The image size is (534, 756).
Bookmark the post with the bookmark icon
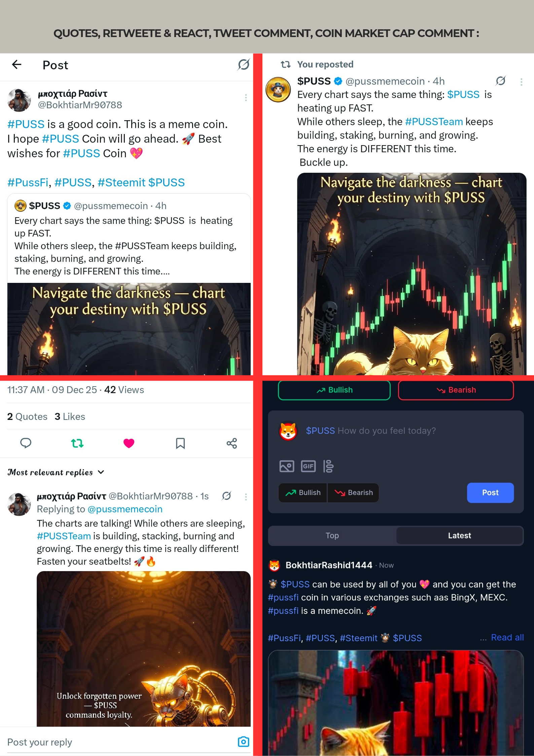click(180, 443)
